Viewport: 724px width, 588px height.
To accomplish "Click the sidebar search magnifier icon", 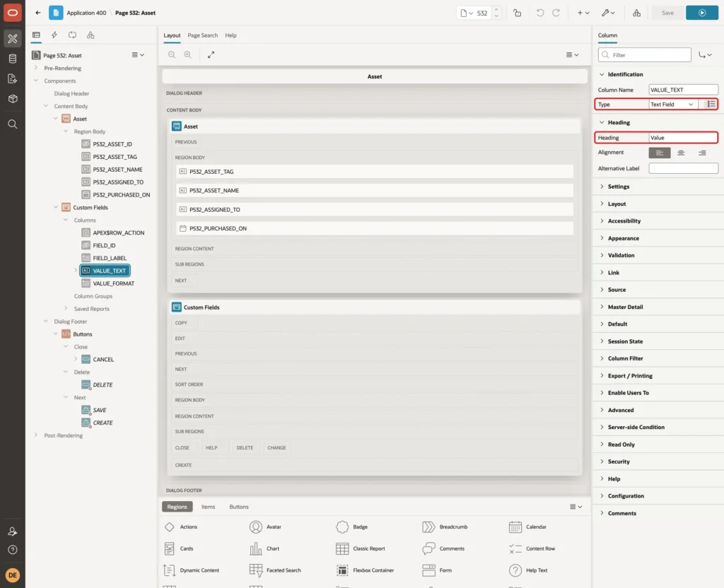I will point(13,124).
